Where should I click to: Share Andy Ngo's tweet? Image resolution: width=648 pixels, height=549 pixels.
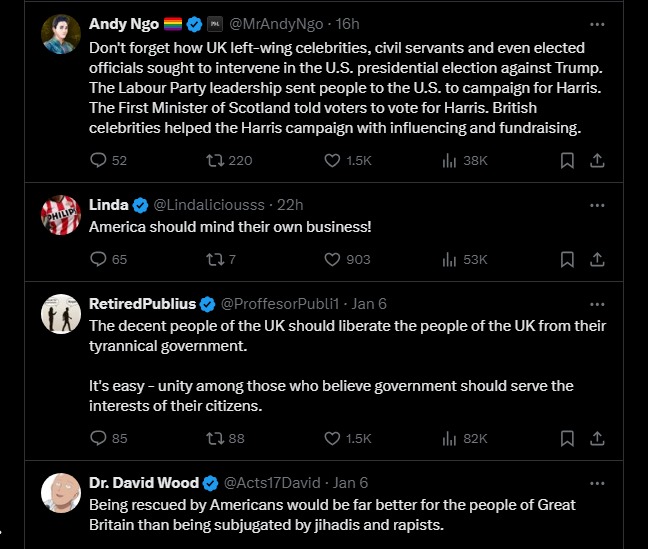point(597,160)
